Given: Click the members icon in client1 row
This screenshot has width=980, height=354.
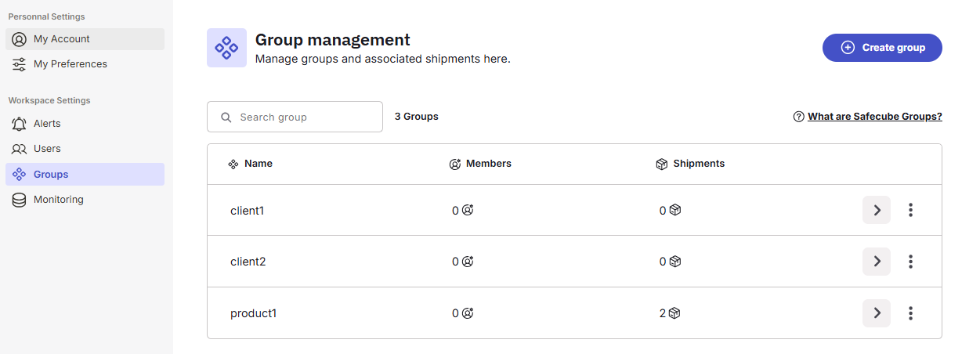Looking at the screenshot, I should click(468, 210).
